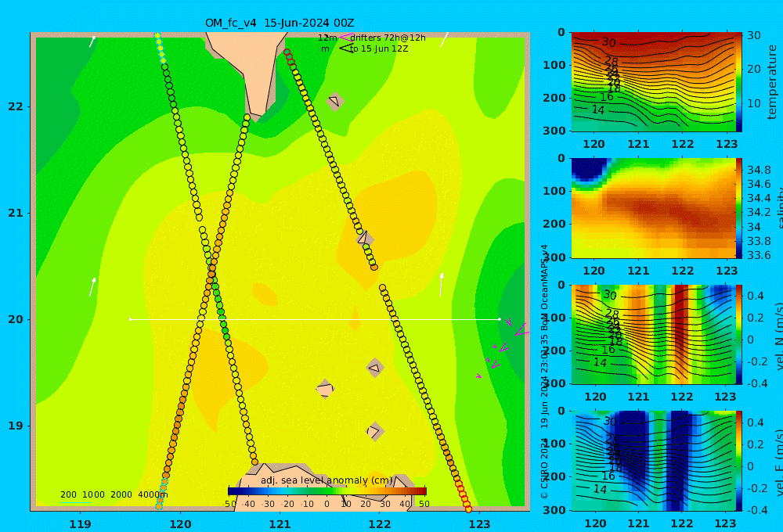Click the western endpoint of the white 20N transect line
783x532 pixels.
click(130, 319)
